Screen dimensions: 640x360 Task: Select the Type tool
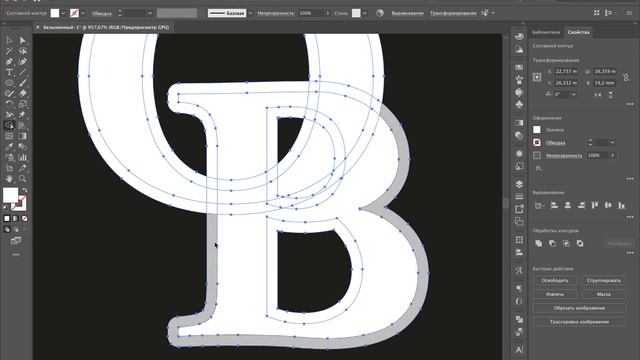coord(9,72)
